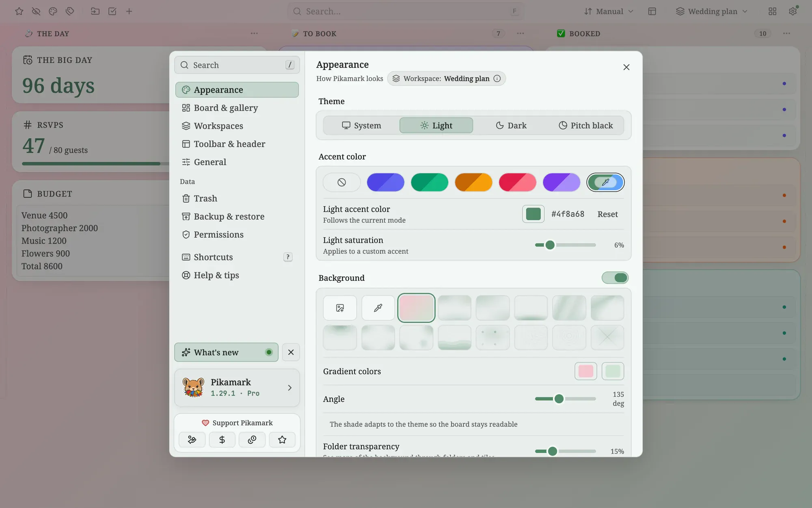Turn off the Background toggle switch
Image resolution: width=812 pixels, height=508 pixels.
(x=615, y=278)
